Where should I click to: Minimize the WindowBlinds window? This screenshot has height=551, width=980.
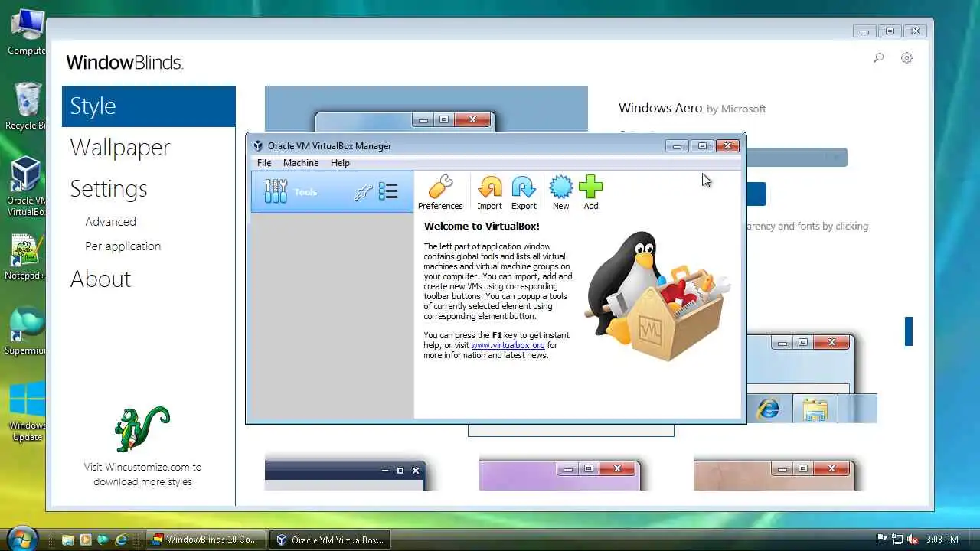pyautogui.click(x=864, y=31)
